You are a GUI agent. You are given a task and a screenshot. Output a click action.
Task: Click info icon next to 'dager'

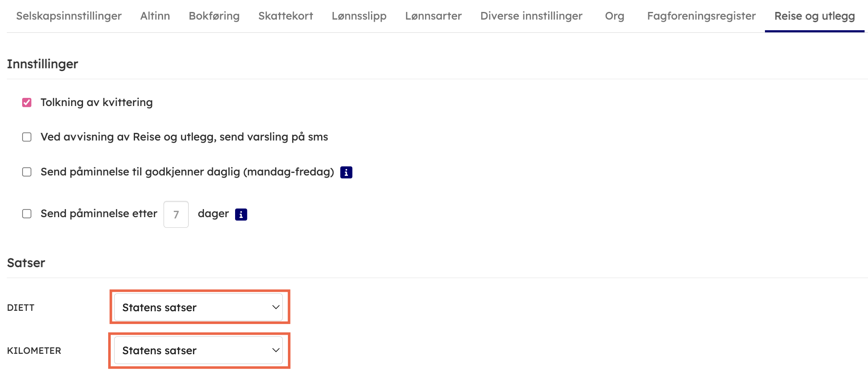(241, 215)
